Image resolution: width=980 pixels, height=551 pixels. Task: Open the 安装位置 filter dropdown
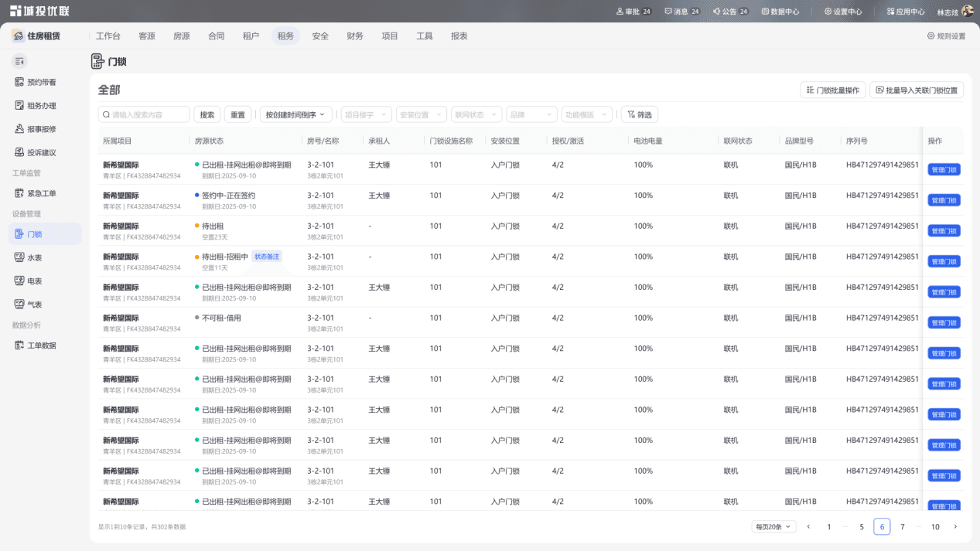(x=422, y=114)
